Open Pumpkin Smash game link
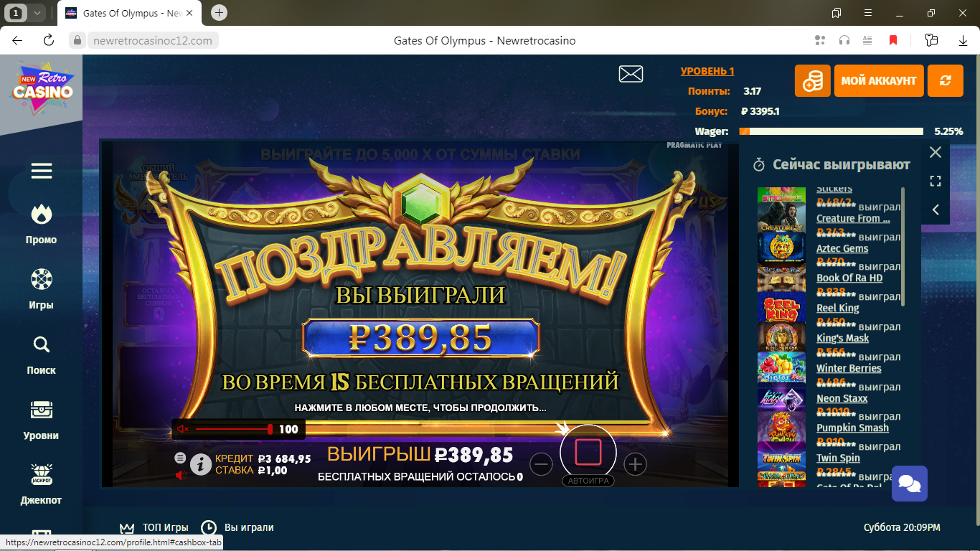The image size is (980, 551). point(852,428)
